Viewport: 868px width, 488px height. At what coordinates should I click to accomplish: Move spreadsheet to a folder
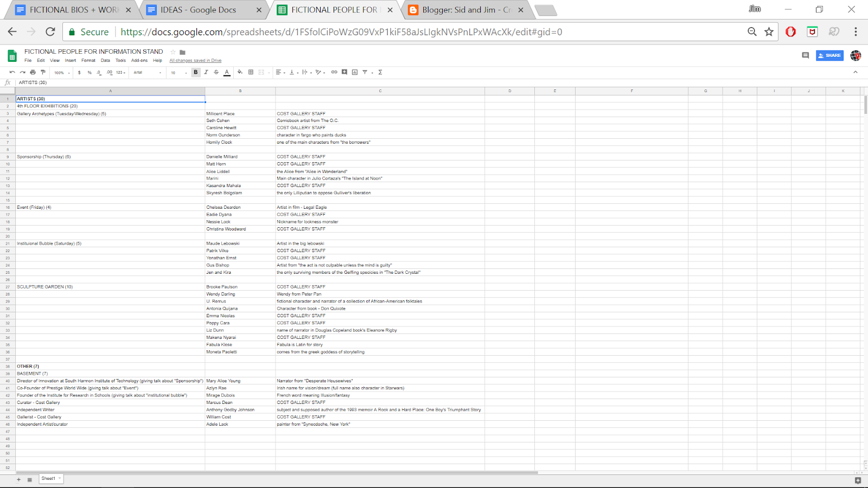point(183,52)
